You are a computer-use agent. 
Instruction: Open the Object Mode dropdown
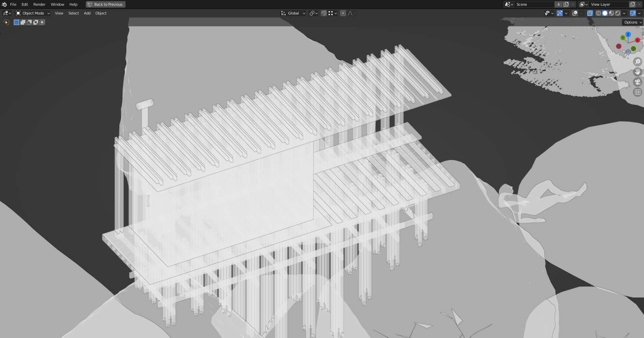(x=33, y=13)
